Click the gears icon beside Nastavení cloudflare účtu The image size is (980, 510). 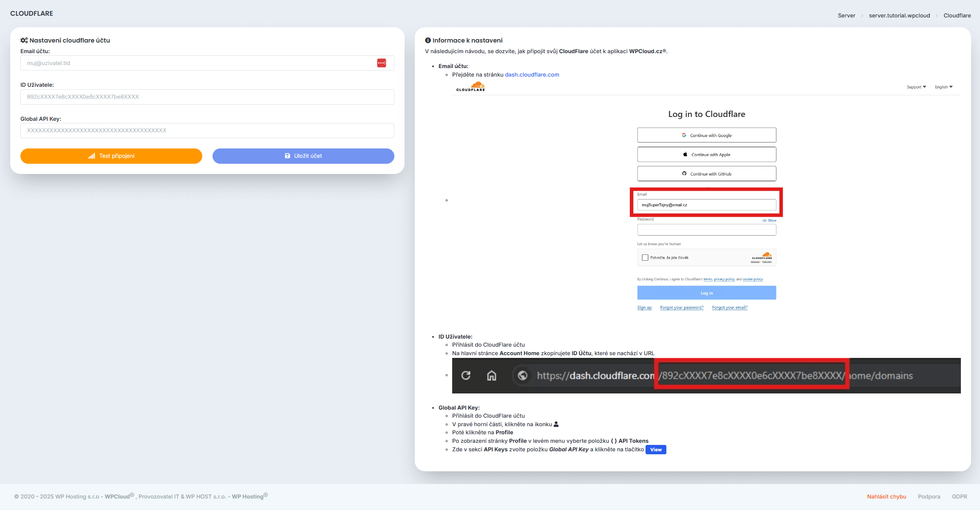tap(24, 40)
